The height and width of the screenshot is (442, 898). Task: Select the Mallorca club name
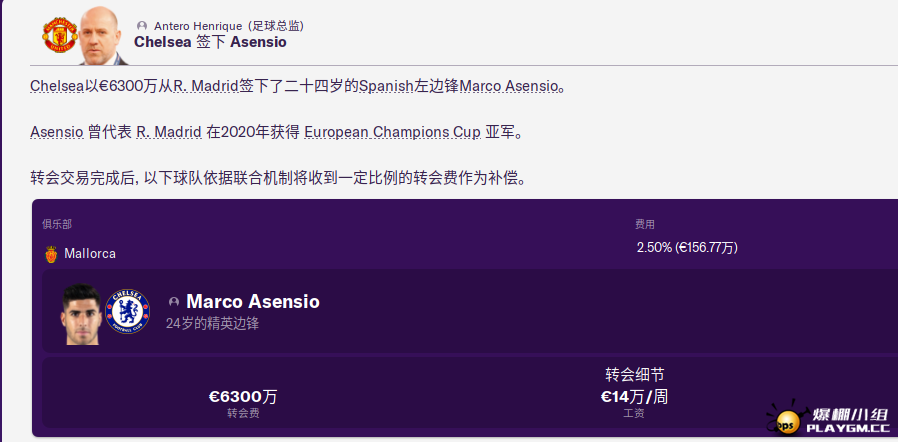click(x=92, y=254)
